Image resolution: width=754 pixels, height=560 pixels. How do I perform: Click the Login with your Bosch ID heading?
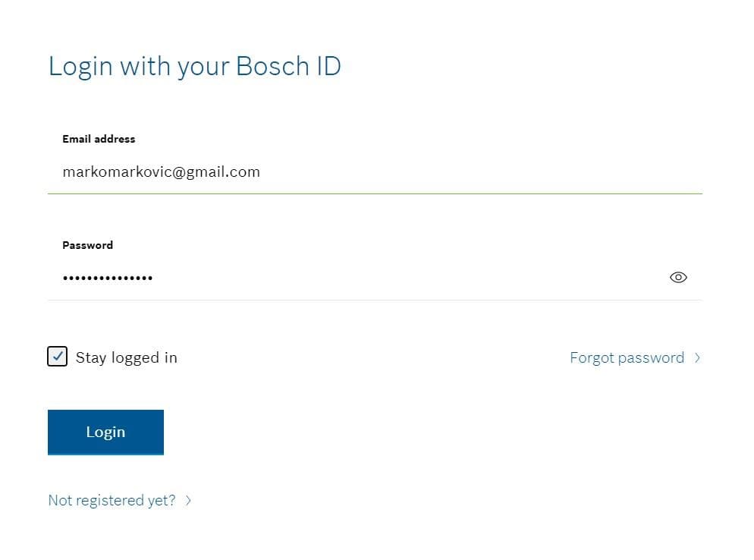pyautogui.click(x=195, y=66)
